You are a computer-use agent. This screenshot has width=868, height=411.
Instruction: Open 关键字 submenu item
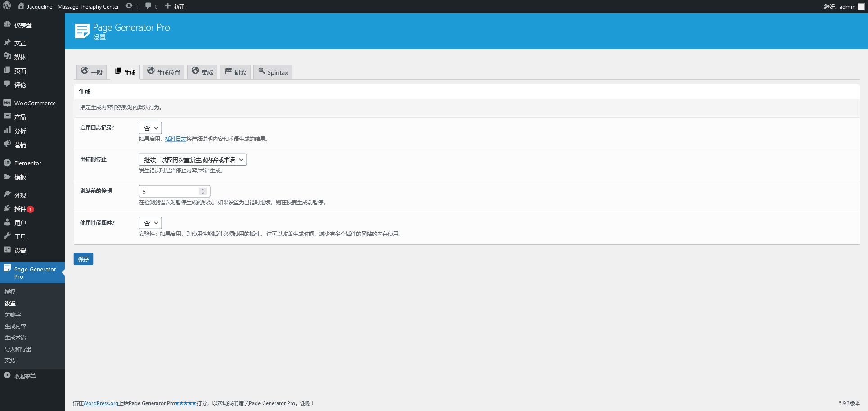pos(13,315)
